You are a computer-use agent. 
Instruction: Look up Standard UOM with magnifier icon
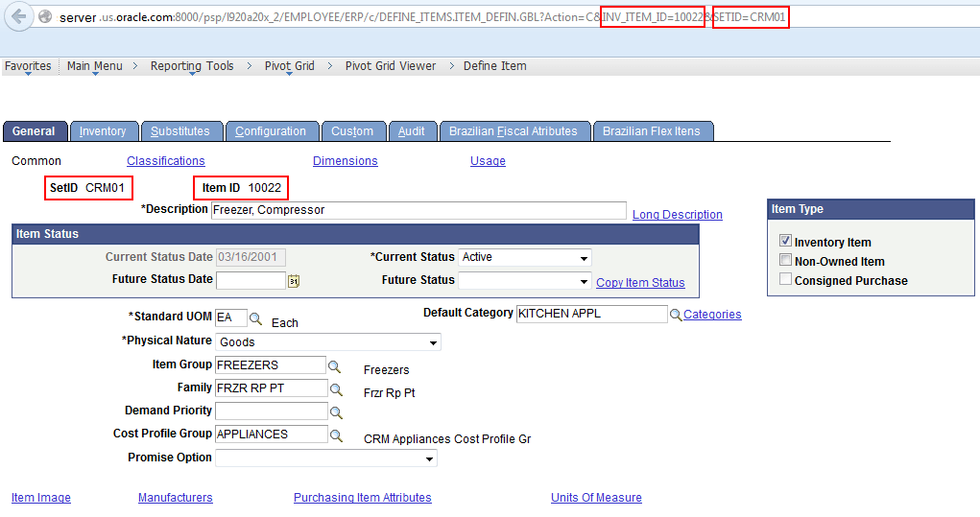(255, 318)
